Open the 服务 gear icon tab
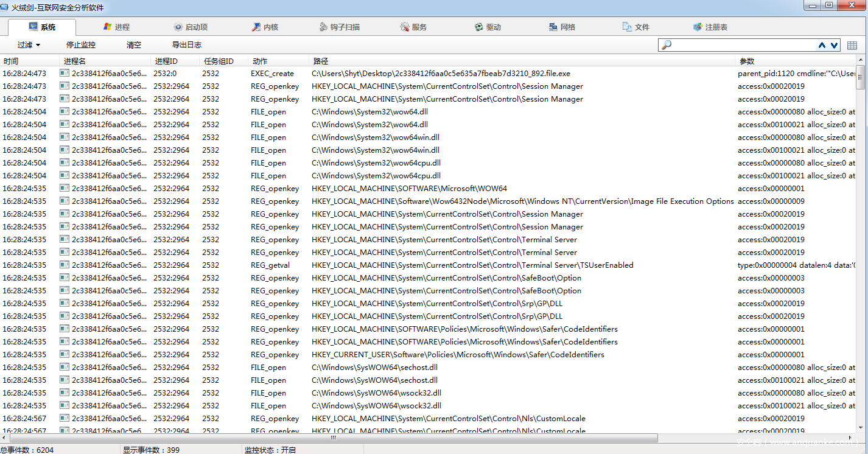Image resolution: width=868 pixels, height=454 pixels. tap(405, 27)
